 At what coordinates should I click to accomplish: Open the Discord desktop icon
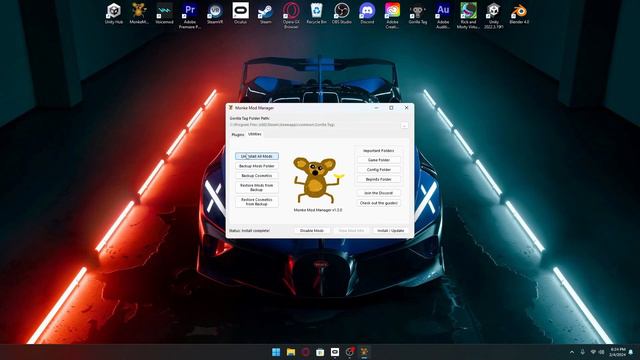click(x=367, y=13)
